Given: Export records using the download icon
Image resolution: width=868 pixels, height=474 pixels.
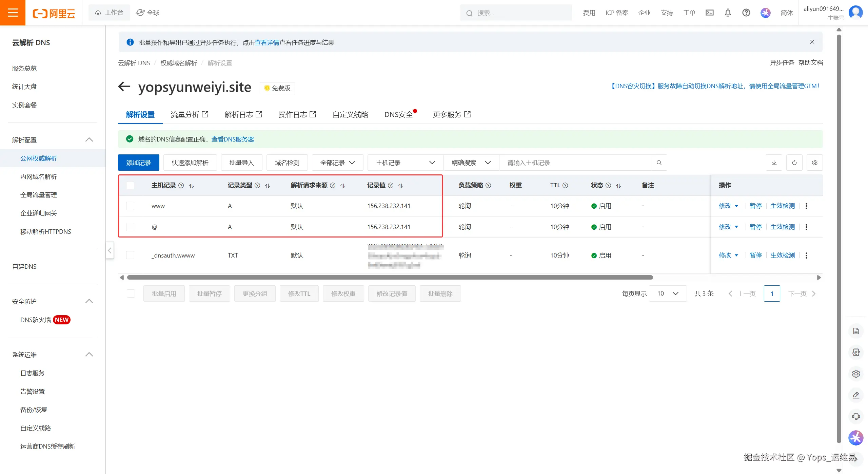Looking at the screenshot, I should [774, 163].
